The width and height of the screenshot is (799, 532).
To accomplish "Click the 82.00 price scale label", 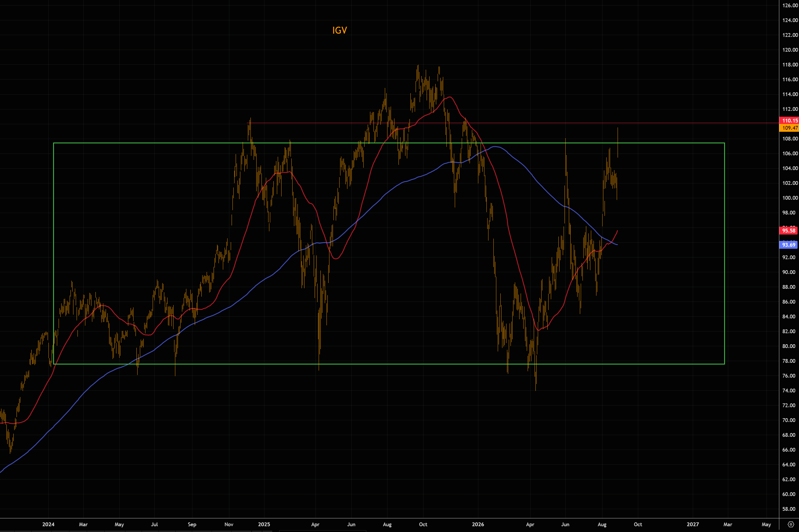I will [789, 331].
